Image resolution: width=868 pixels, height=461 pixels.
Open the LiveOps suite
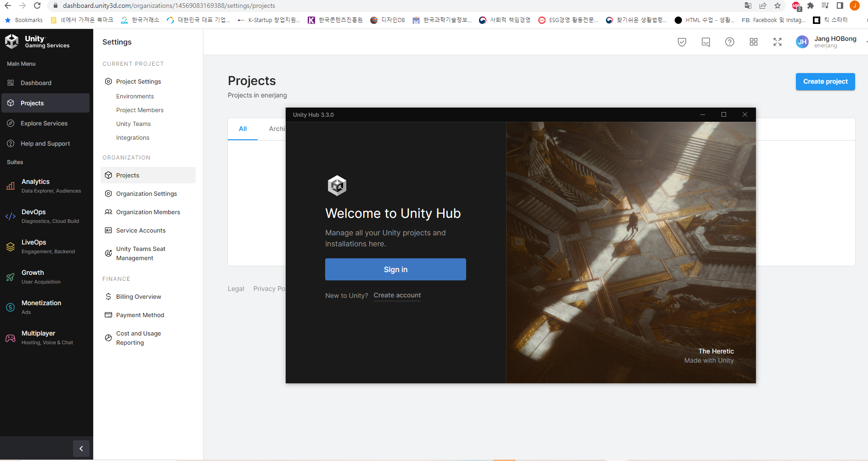click(x=45, y=246)
